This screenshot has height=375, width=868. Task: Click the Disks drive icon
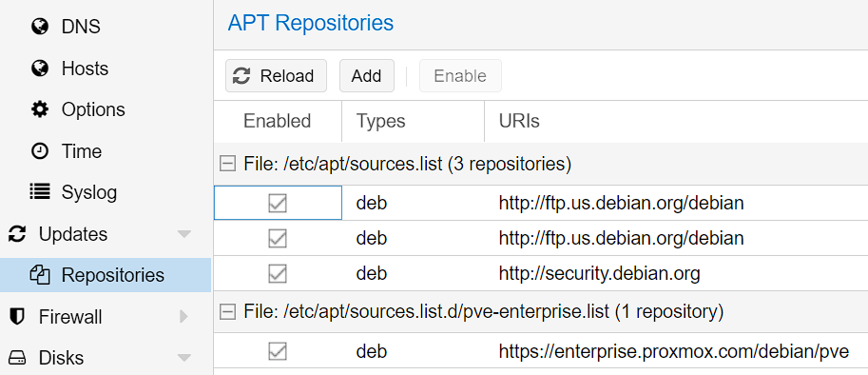tap(17, 358)
